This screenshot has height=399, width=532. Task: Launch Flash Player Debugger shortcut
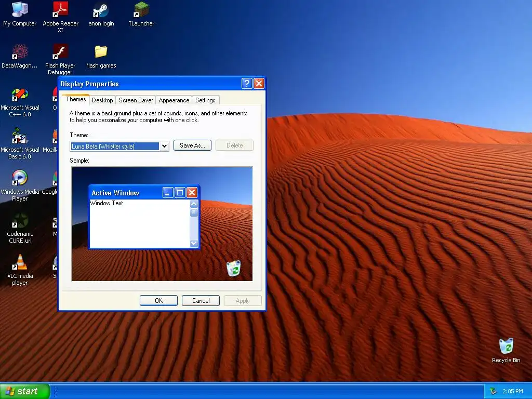click(60, 59)
